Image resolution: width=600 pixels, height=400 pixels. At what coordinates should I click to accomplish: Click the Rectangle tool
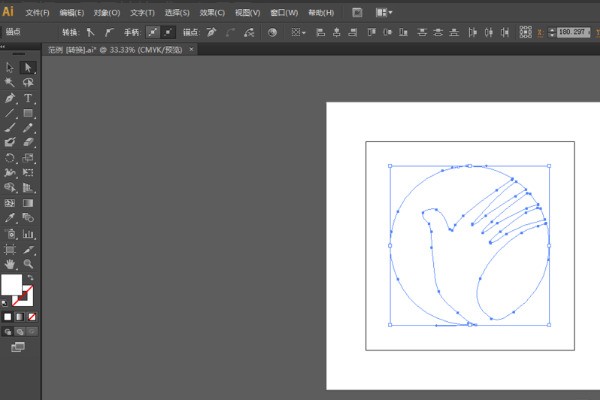[28, 113]
